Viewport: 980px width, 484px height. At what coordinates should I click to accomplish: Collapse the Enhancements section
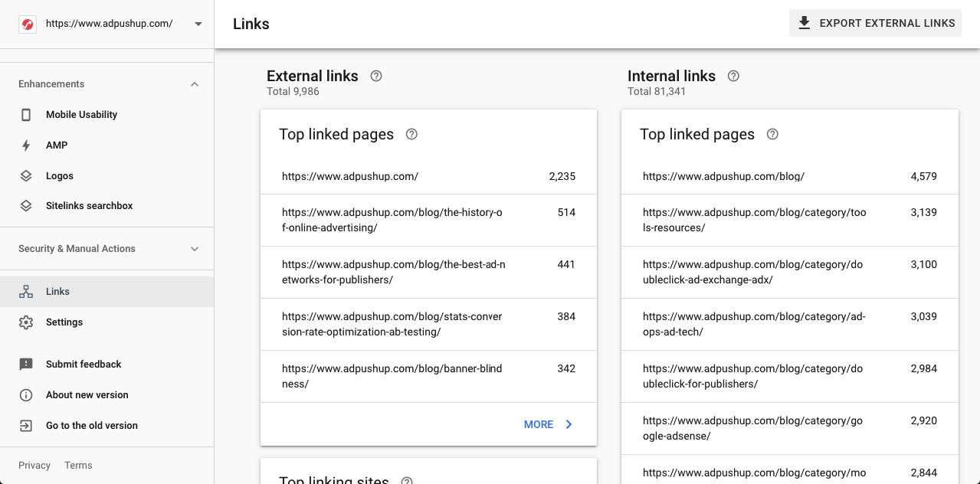pos(195,83)
